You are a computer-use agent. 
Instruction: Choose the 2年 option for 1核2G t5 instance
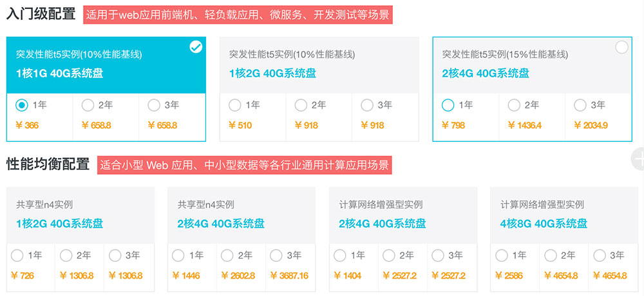point(301,105)
